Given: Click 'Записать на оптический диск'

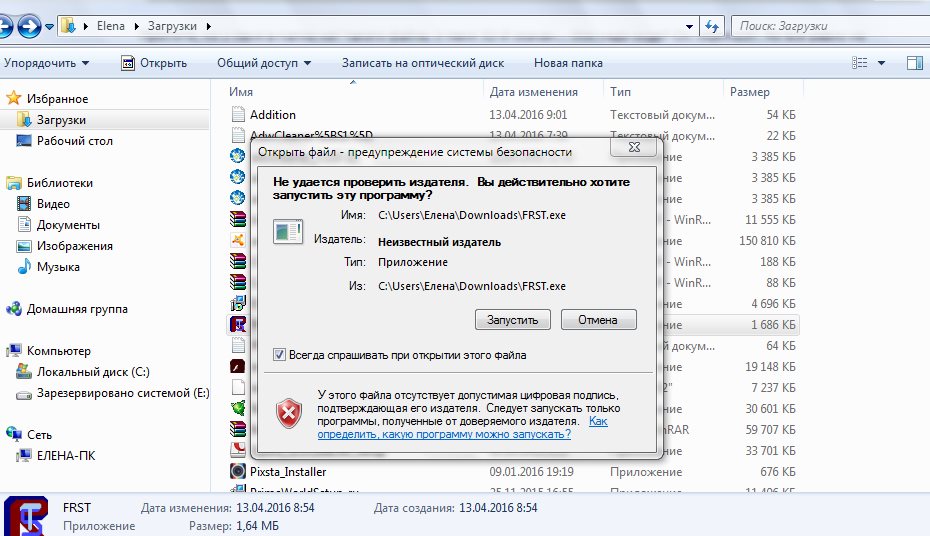Looking at the screenshot, I should pyautogui.click(x=423, y=63).
